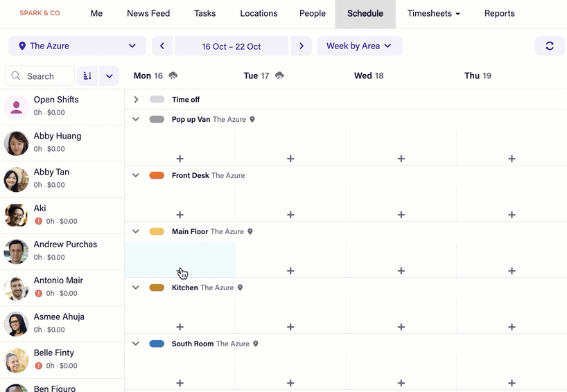Open the Me tab
Image resolution: width=567 pixels, height=392 pixels.
coord(96,13)
